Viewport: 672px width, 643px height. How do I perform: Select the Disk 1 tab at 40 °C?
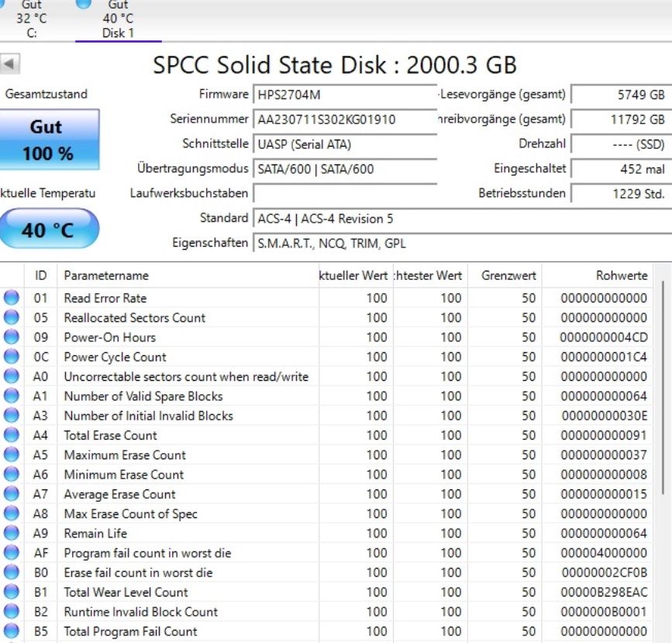tap(118, 19)
